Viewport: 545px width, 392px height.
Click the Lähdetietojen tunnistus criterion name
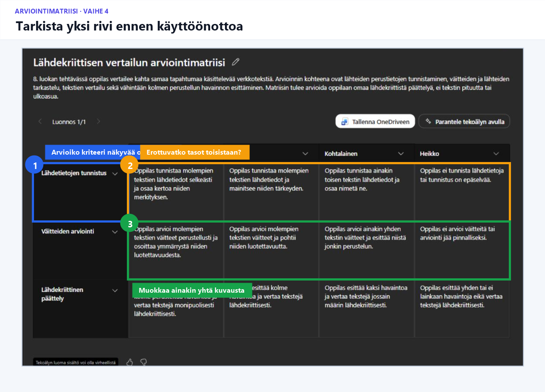click(74, 173)
